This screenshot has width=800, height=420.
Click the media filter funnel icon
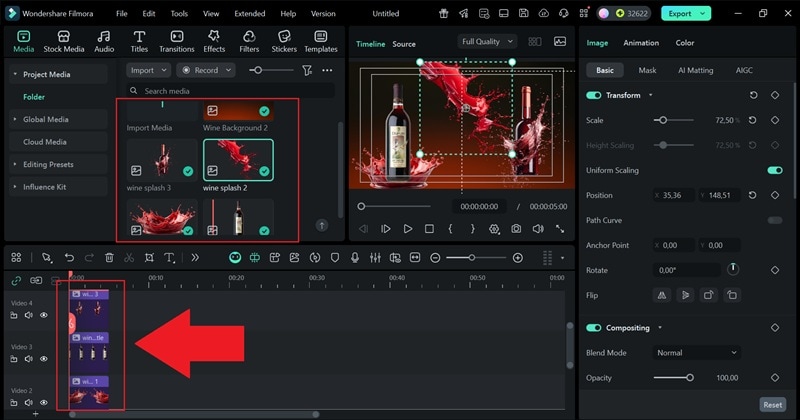point(307,71)
